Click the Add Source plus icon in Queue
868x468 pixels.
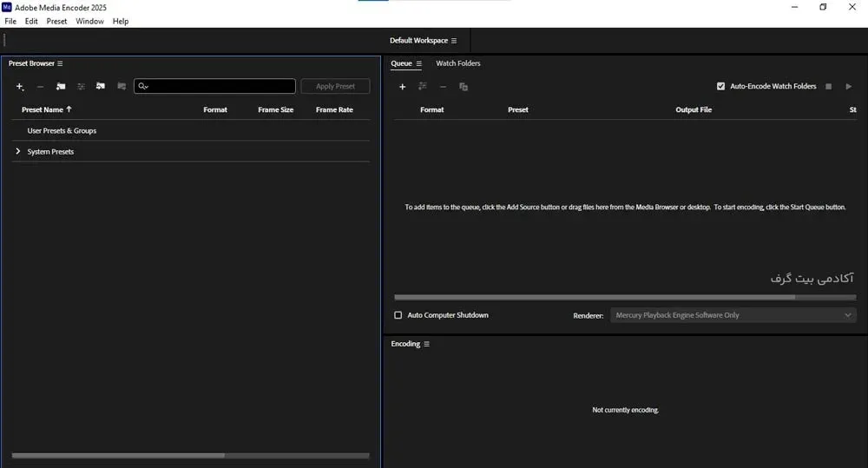coord(403,87)
